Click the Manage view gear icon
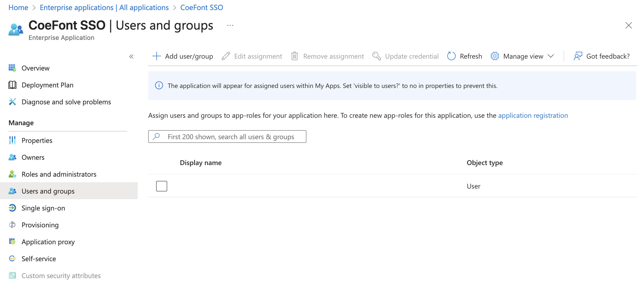644x291 pixels. click(495, 56)
